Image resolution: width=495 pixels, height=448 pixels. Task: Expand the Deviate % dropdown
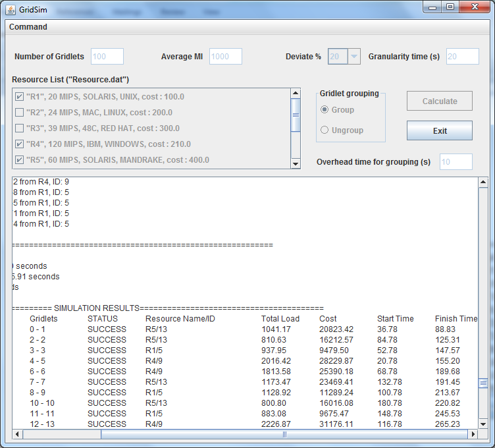(354, 57)
